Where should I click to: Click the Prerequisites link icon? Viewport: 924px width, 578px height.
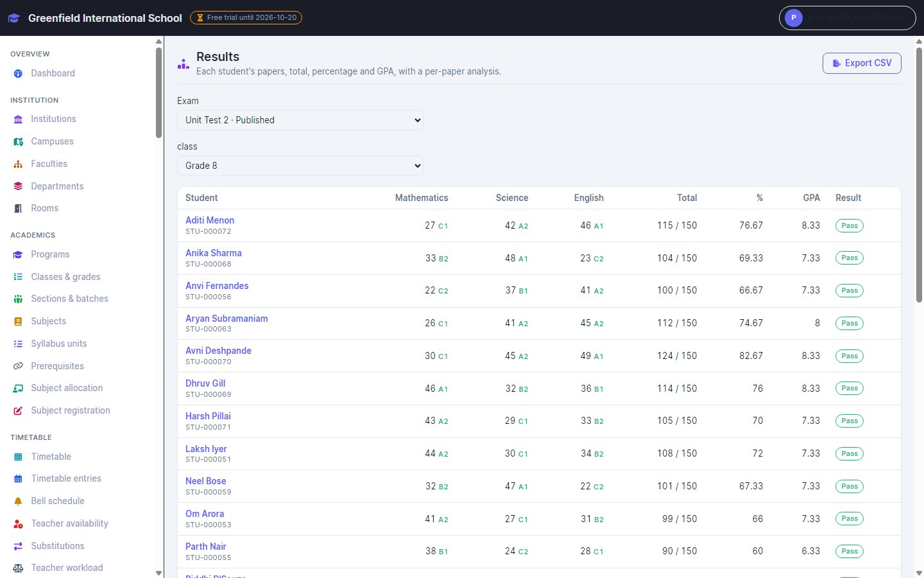(x=18, y=366)
